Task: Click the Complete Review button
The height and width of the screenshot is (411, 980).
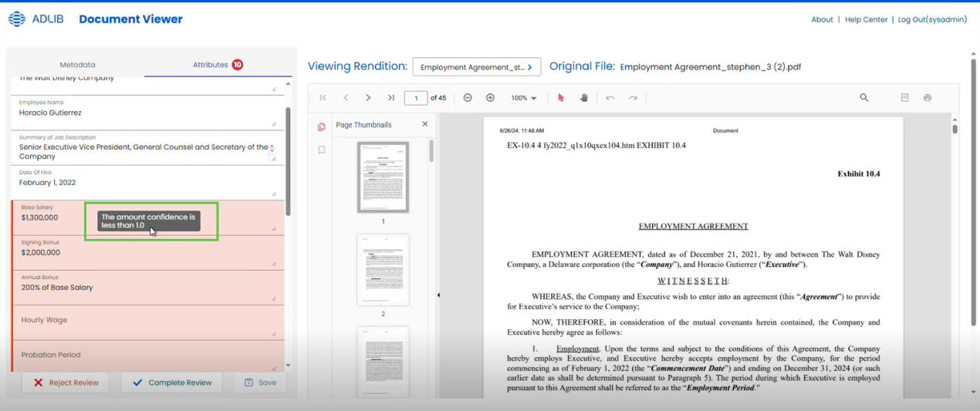Action: coord(171,382)
